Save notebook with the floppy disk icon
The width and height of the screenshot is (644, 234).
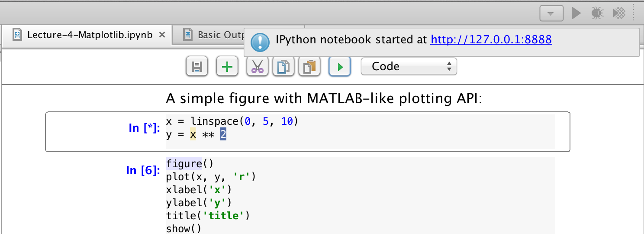[197, 67]
